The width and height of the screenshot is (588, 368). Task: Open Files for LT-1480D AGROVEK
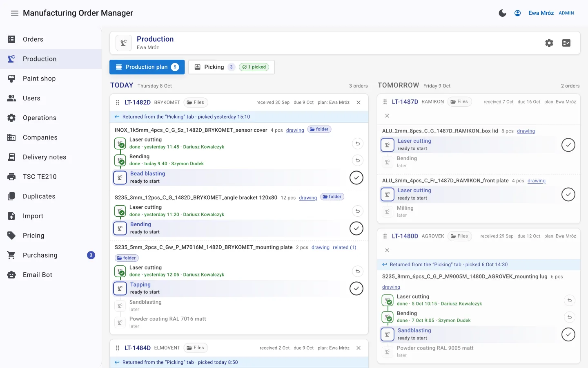tap(459, 236)
